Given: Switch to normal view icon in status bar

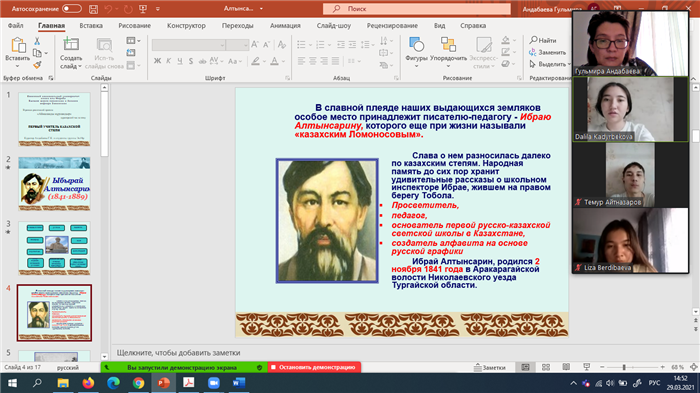Looking at the screenshot, I should click(525, 367).
